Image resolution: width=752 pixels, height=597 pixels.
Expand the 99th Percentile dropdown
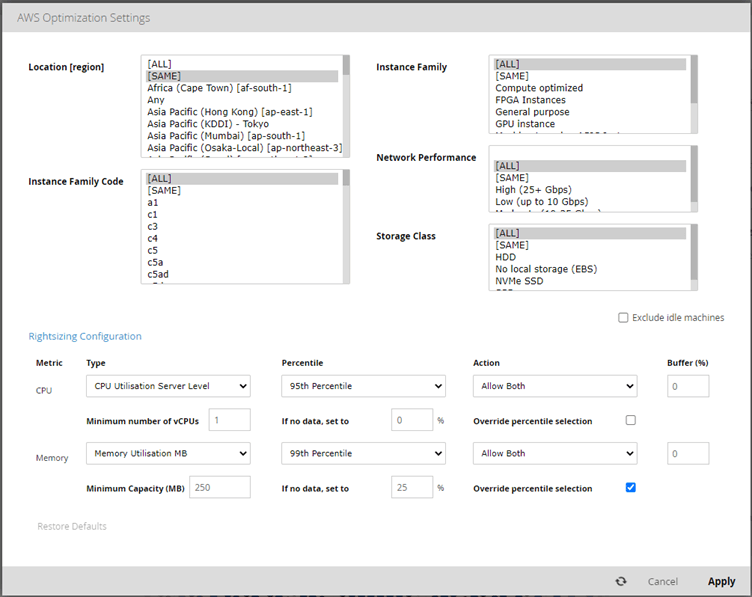pyautogui.click(x=363, y=454)
